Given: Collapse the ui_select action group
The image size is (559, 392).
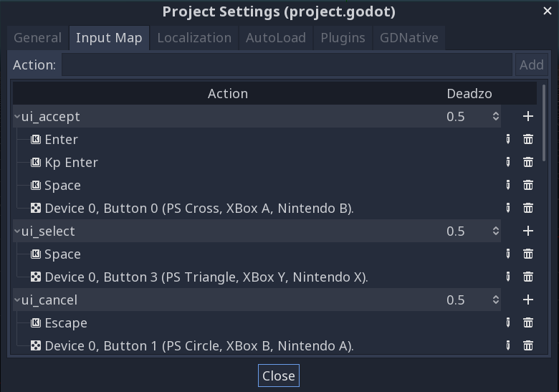Looking at the screenshot, I should click(17, 231).
